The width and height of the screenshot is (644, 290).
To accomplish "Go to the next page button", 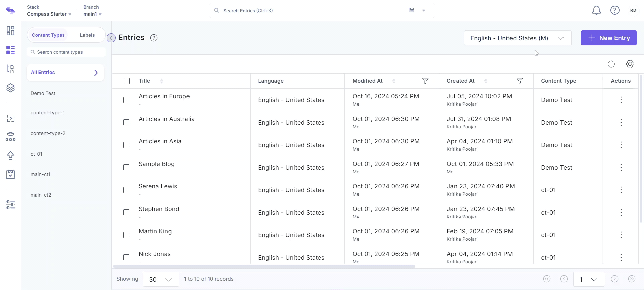I will click(x=614, y=279).
